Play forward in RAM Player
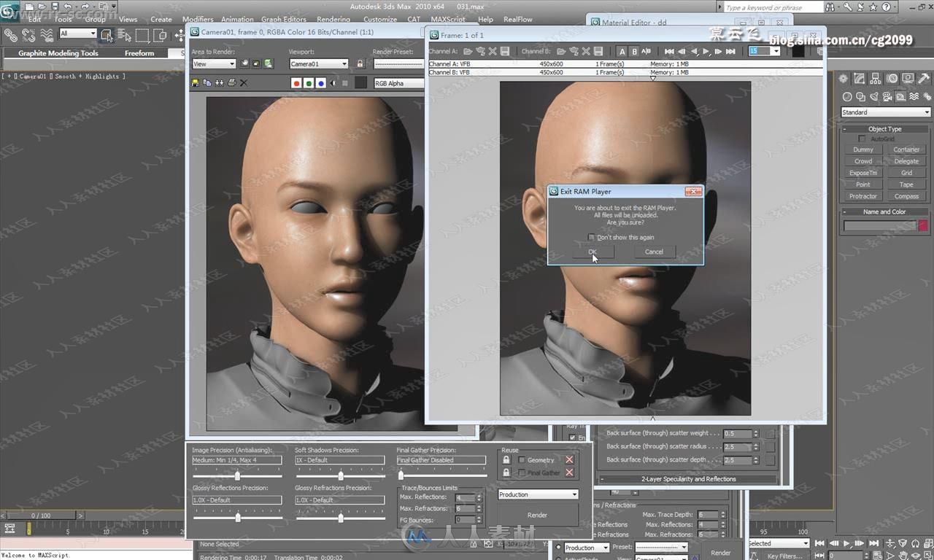The width and height of the screenshot is (934, 560). coord(706,51)
